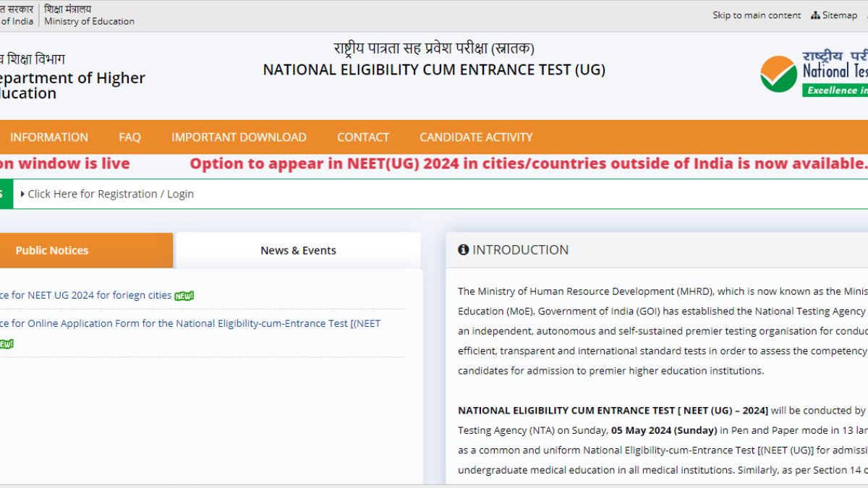Open the NEET UG 2024 foreign cities notice
The height and width of the screenshot is (488, 868).
[x=85, y=295]
